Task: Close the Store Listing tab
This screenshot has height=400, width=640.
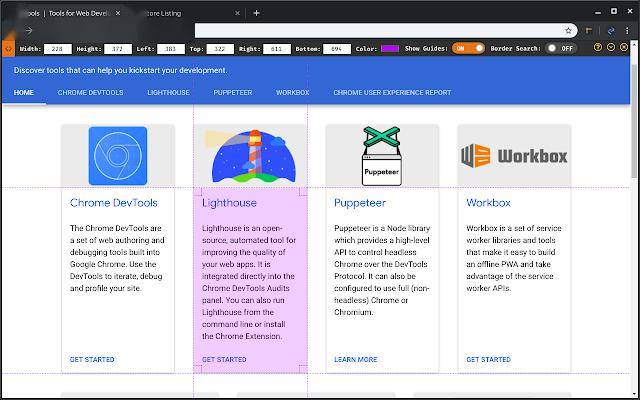Action: [x=238, y=13]
